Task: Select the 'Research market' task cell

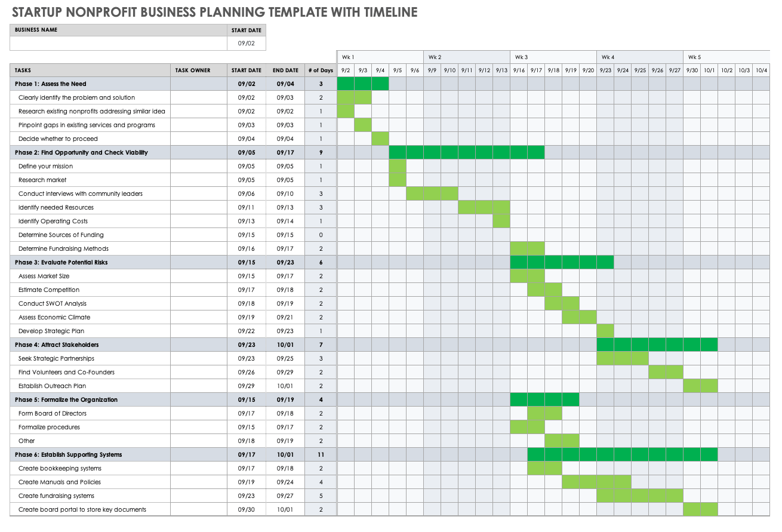Action: 90,180
